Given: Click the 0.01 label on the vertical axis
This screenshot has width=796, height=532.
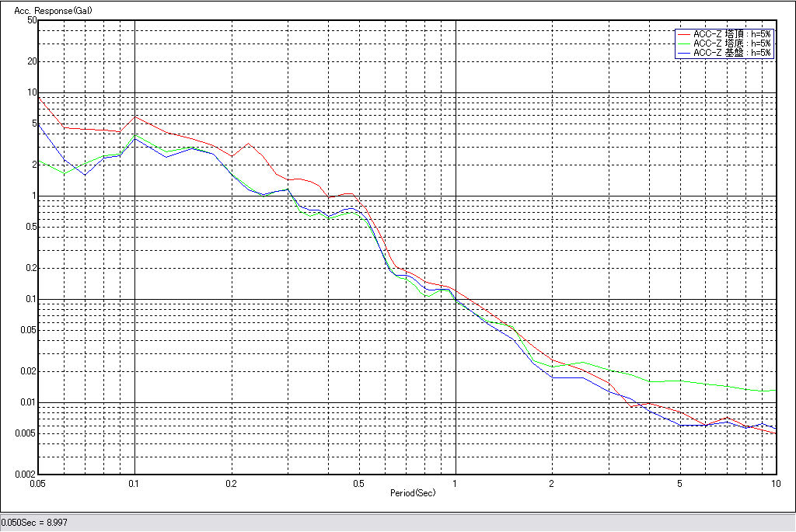Looking at the screenshot, I should [x=28, y=402].
